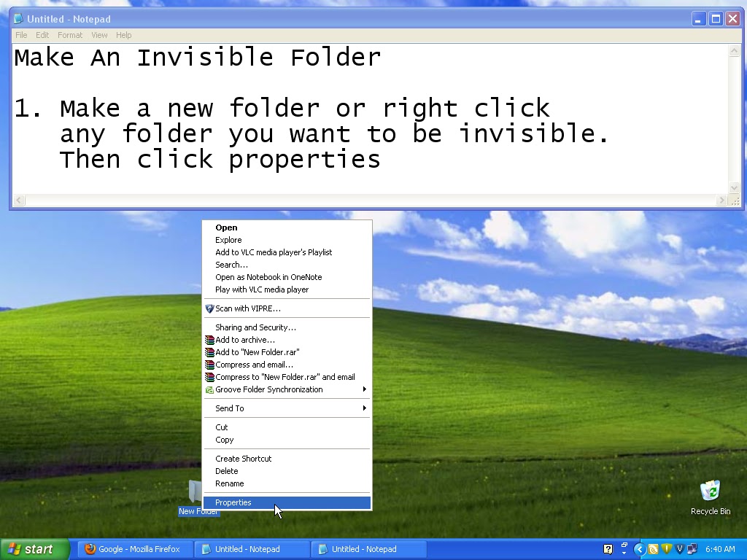Screen dimensions: 747x560
Task: Click the VIPRE shield icon in the context menu
Action: coord(209,307)
